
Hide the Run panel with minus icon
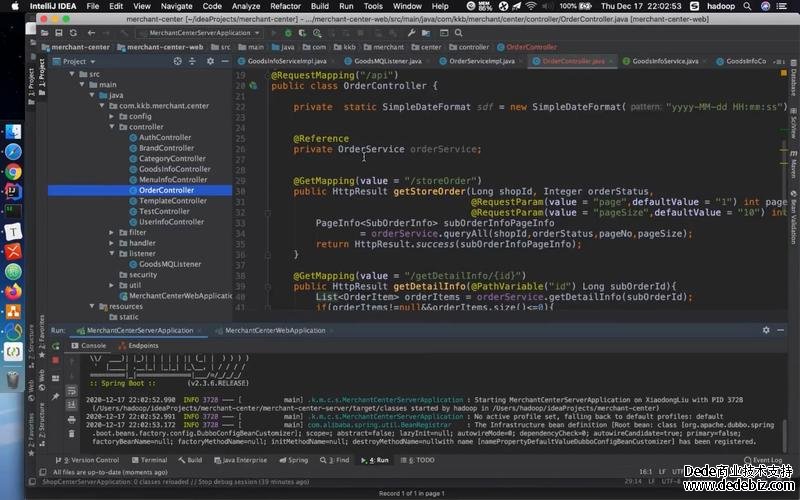pyautogui.click(x=781, y=330)
